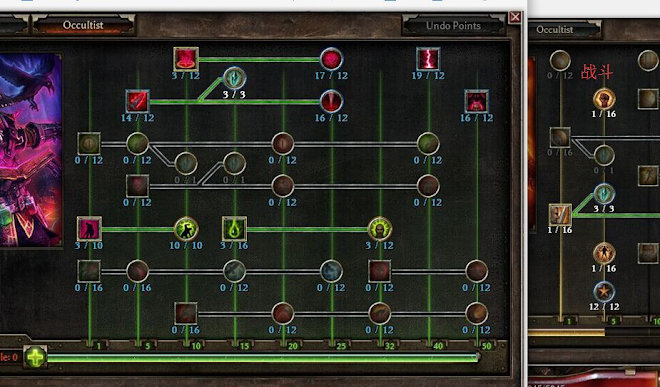Click the green mastery progress bar
The image size is (660, 387).
(263, 358)
